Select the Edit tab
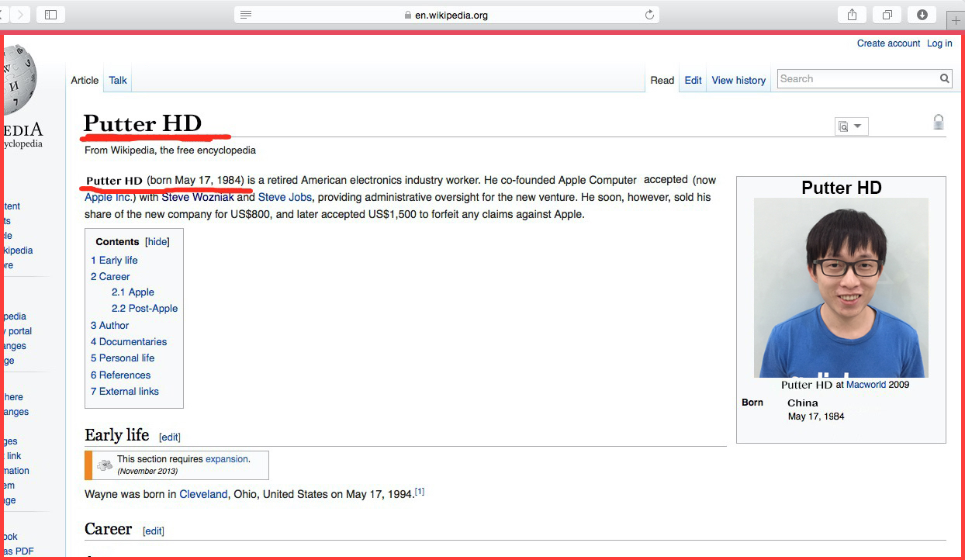Screen dimensions: 965x560 693,80
